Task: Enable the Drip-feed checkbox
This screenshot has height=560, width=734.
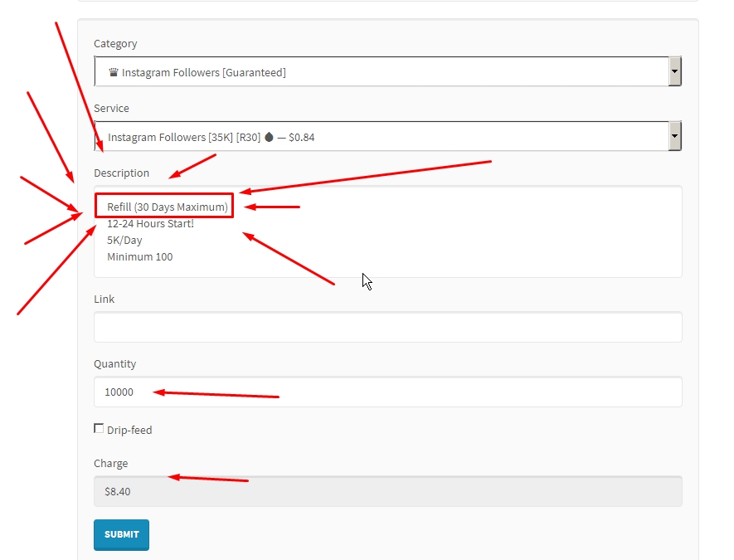Action: pos(99,428)
